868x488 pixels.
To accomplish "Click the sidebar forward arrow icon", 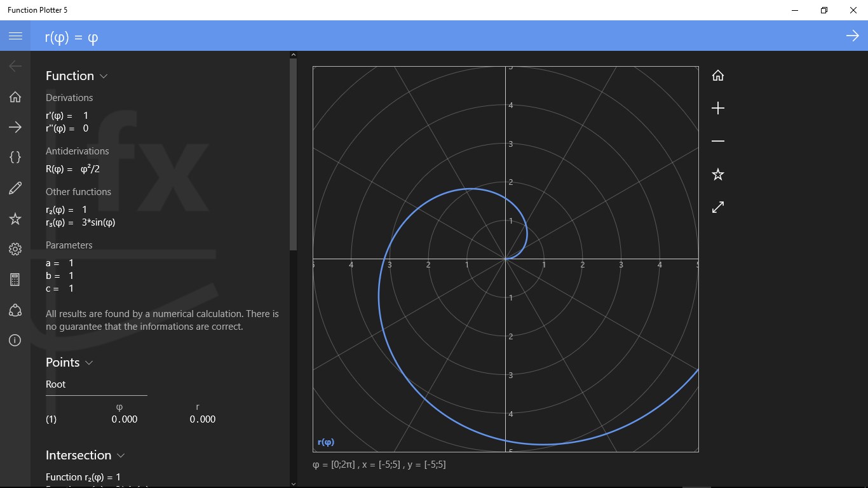I will (15, 127).
